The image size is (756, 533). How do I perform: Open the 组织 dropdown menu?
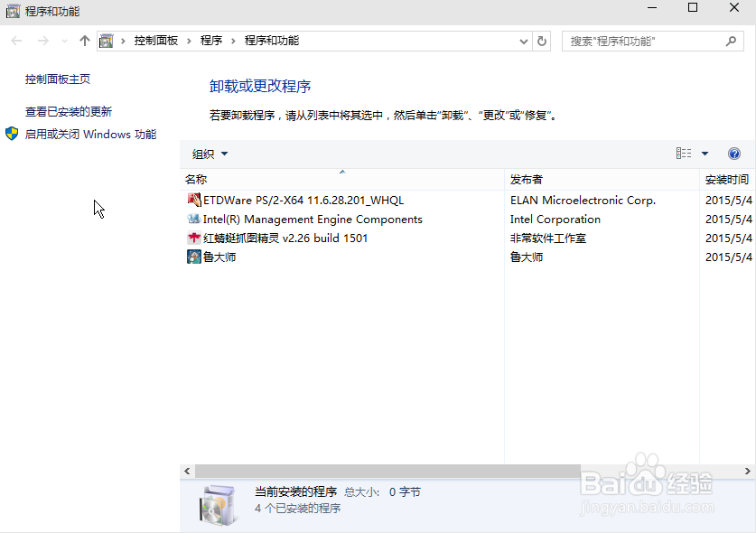(210, 154)
